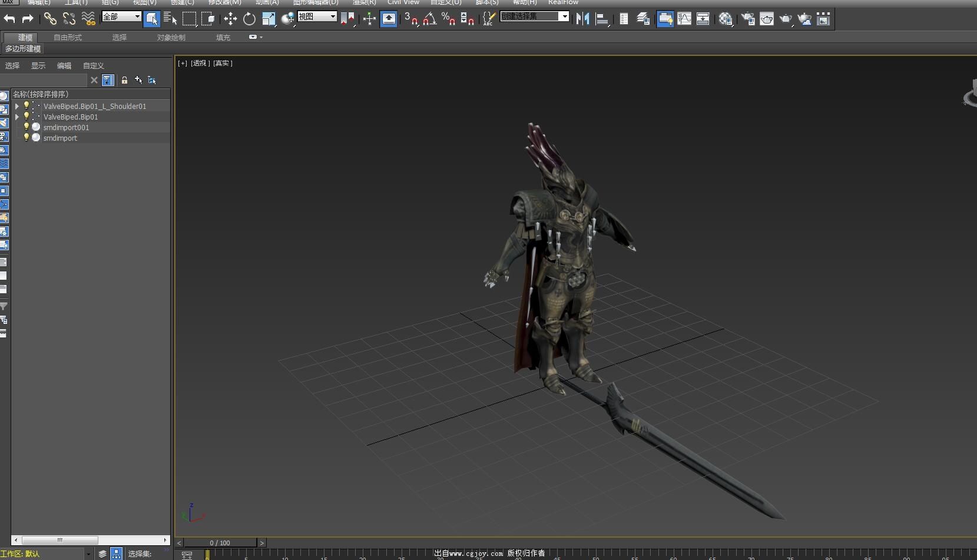Toggle the scene explorer filter funnel button
977x560 pixels.
coord(108,80)
